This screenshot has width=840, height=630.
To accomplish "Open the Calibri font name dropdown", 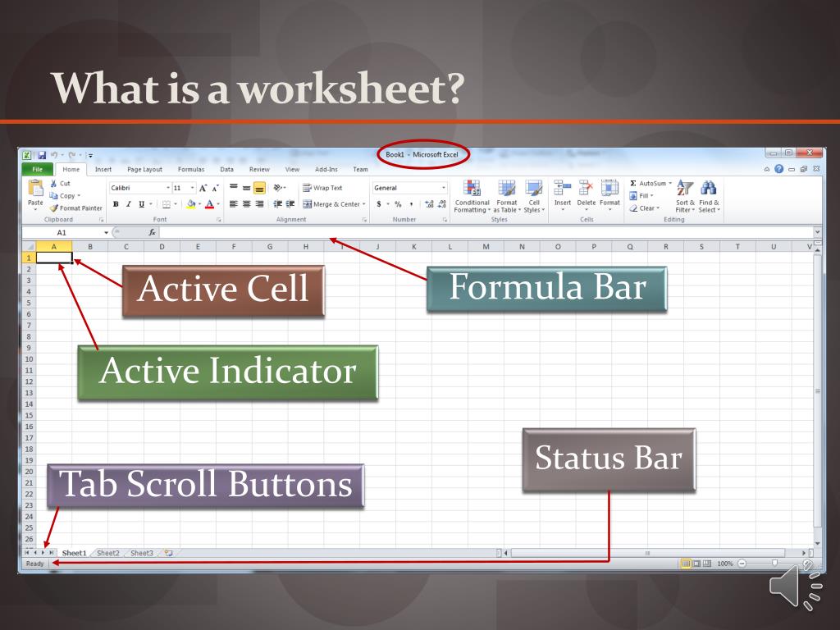I will coord(167,188).
